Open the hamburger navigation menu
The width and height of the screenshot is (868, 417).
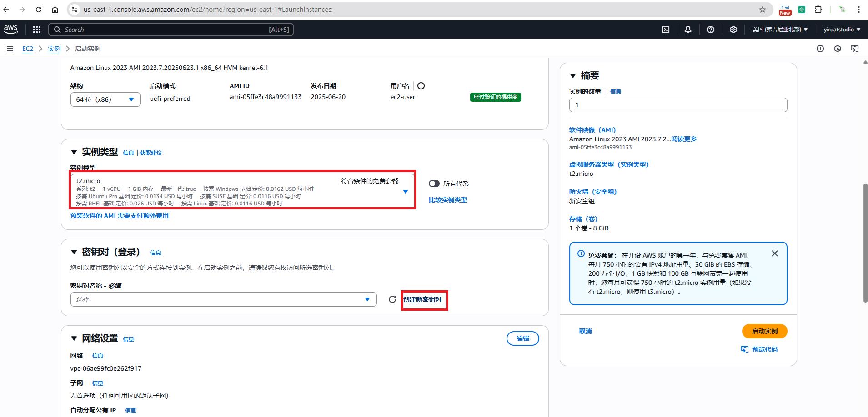coord(10,49)
